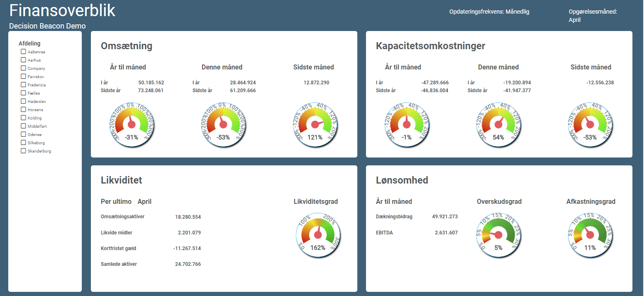Click the Likviditetsgrad gauge title

click(316, 202)
